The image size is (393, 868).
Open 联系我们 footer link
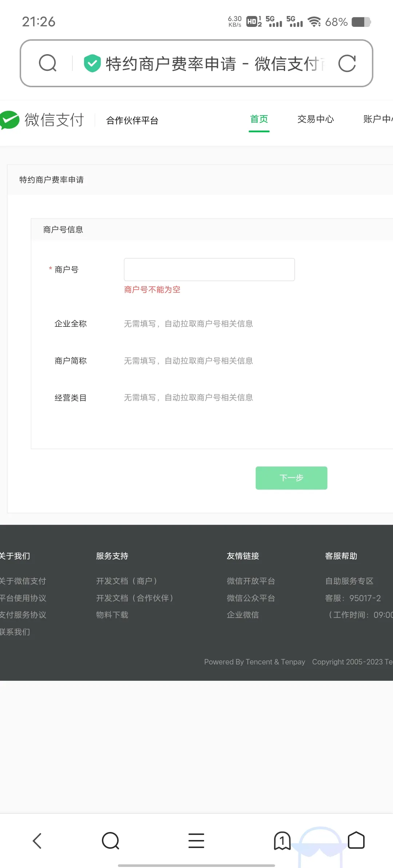(x=15, y=632)
